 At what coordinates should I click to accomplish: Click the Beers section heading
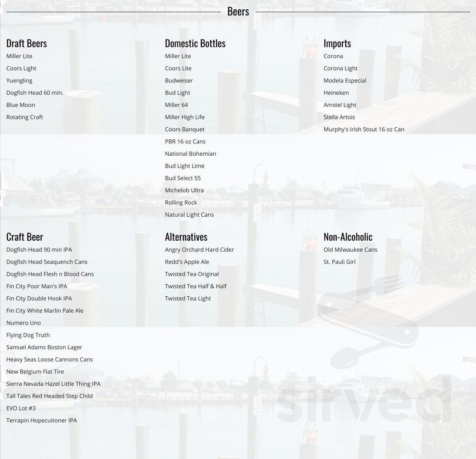238,11
